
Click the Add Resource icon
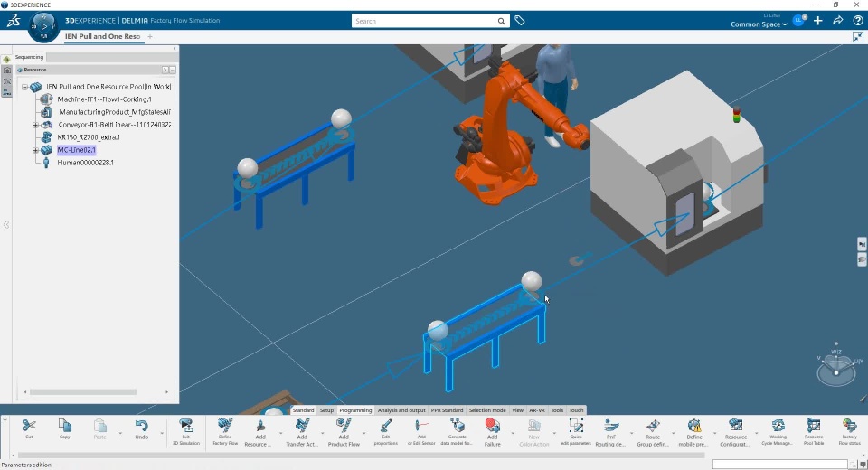(x=260, y=425)
